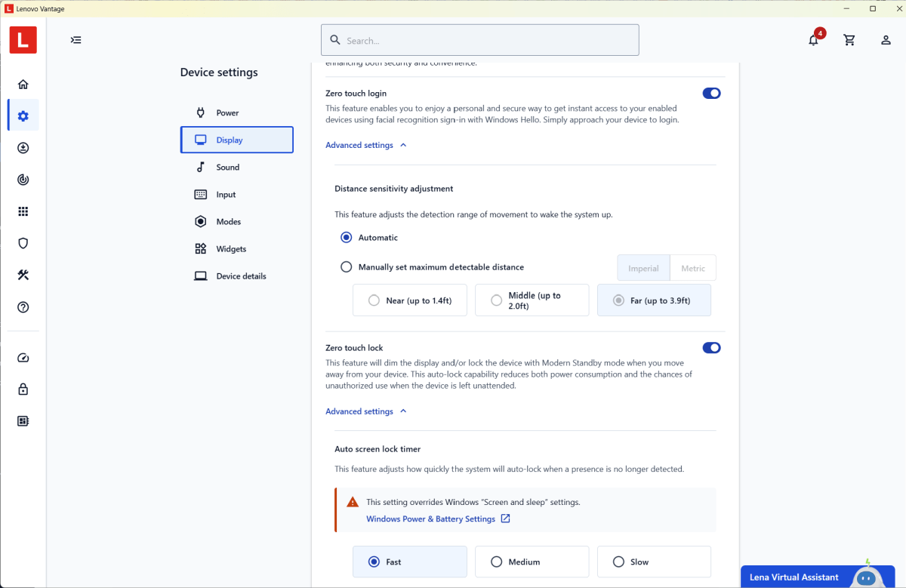Viewport: 906px width, 588px height.
Task: Open the user account profile icon
Action: pos(886,40)
